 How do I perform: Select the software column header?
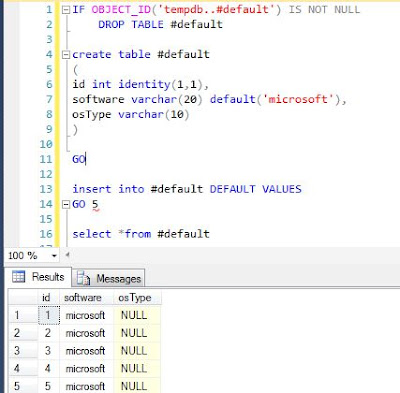pos(86,297)
